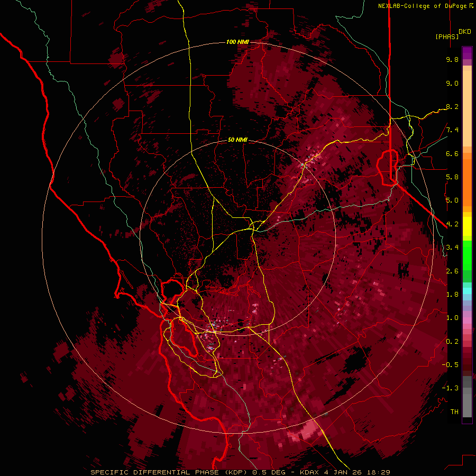This screenshot has height=476, width=476.
Task: Click the -1.3 scale value
Action: click(x=450, y=388)
